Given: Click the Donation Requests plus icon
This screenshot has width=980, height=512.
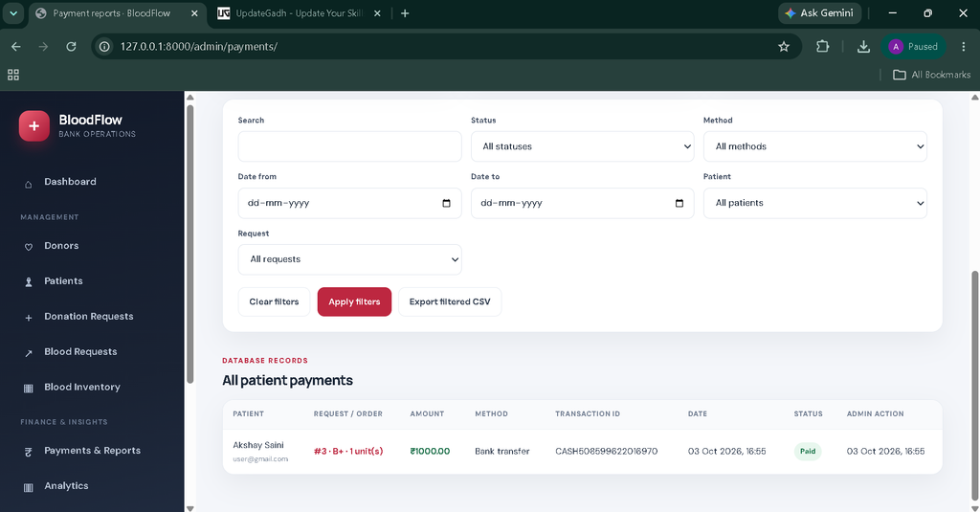Looking at the screenshot, I should tap(28, 318).
